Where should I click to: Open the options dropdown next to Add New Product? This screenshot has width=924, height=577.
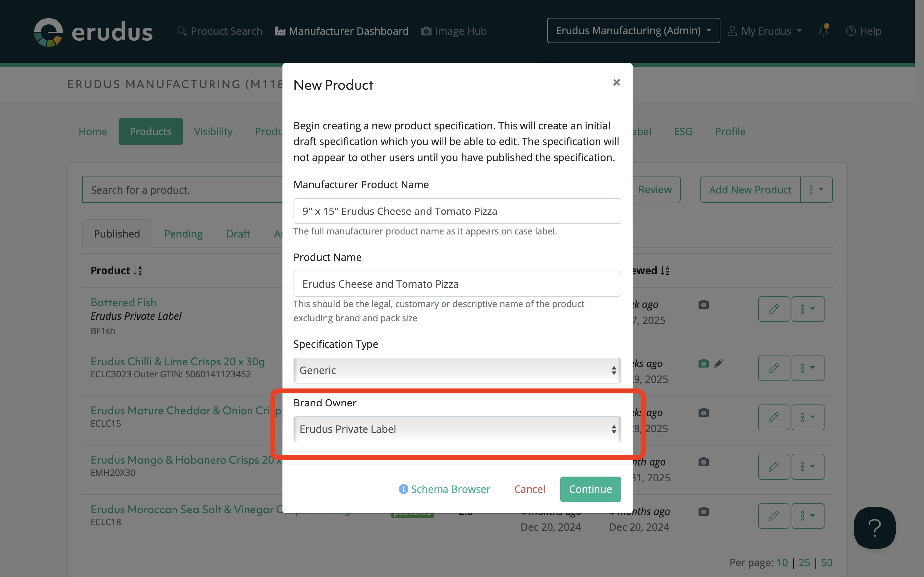pyautogui.click(x=816, y=190)
